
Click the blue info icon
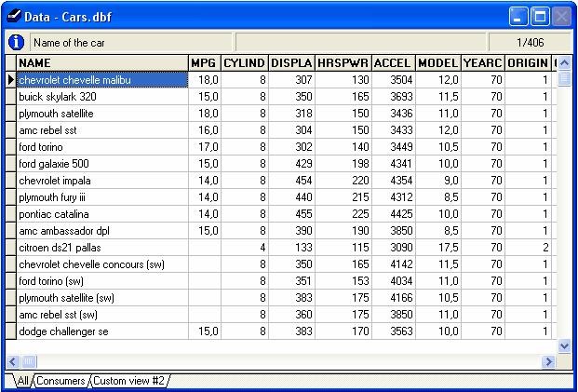(16, 43)
